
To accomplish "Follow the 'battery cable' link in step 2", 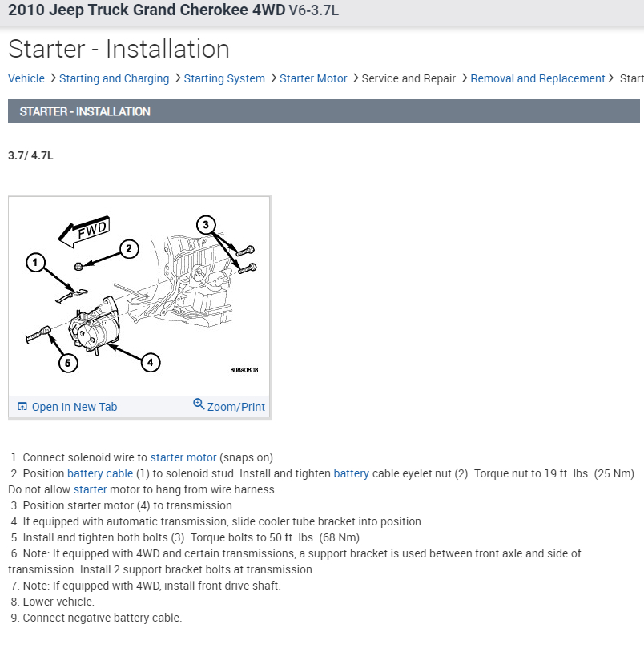I will [x=100, y=473].
